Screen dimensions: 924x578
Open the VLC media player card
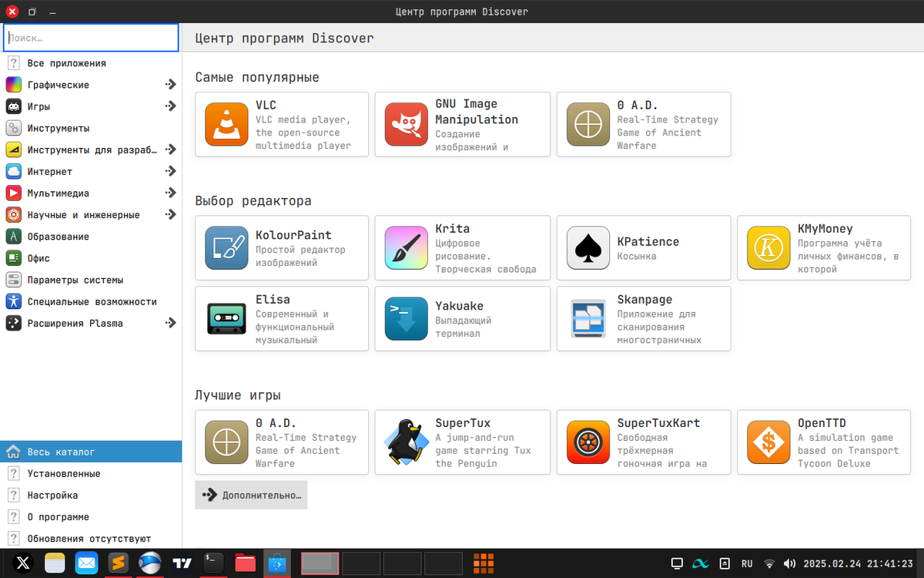[282, 124]
